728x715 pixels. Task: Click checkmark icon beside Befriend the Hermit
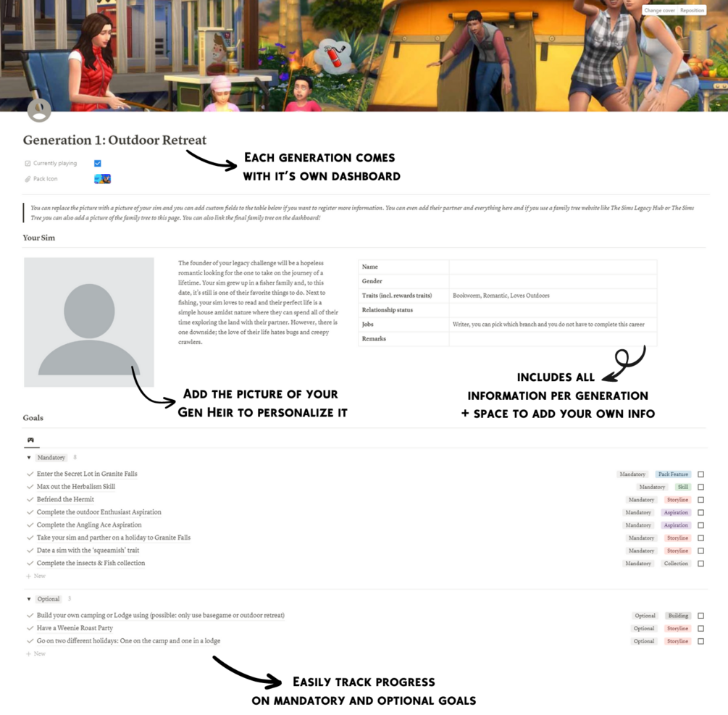[30, 500]
